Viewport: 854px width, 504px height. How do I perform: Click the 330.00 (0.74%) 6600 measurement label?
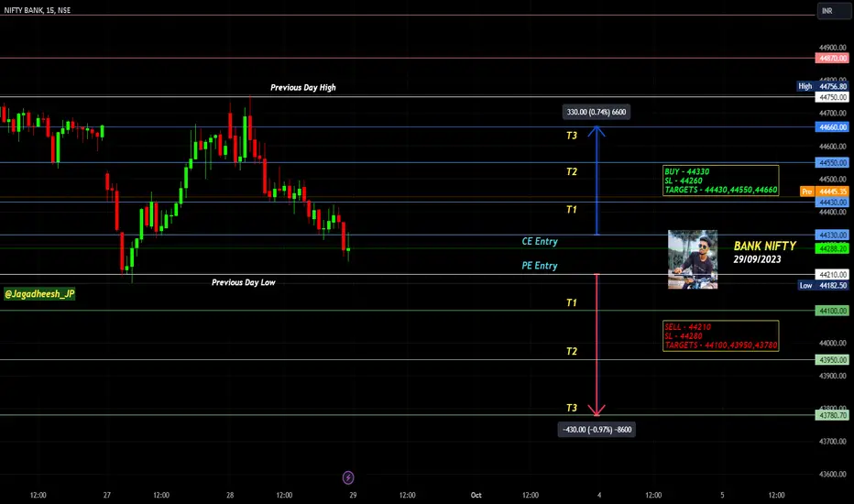click(597, 112)
